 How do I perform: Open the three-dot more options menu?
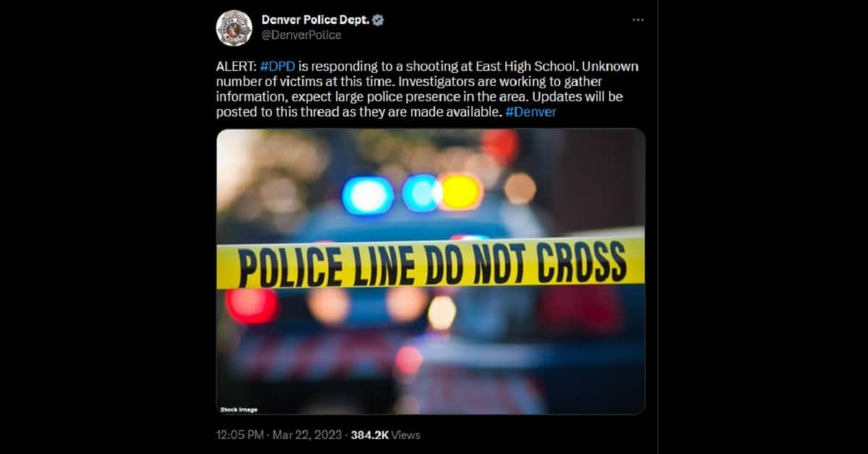point(637,20)
